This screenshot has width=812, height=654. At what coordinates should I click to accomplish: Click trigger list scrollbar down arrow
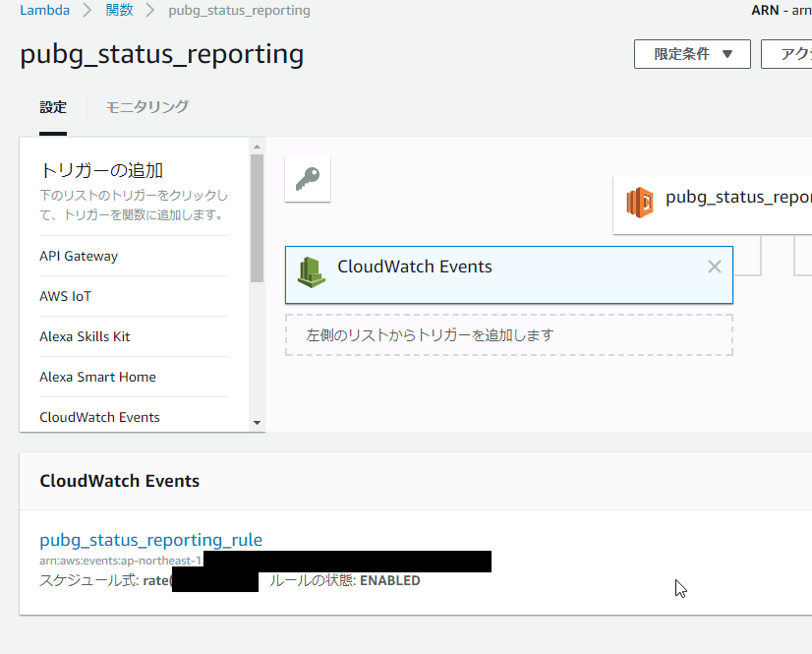point(257,423)
